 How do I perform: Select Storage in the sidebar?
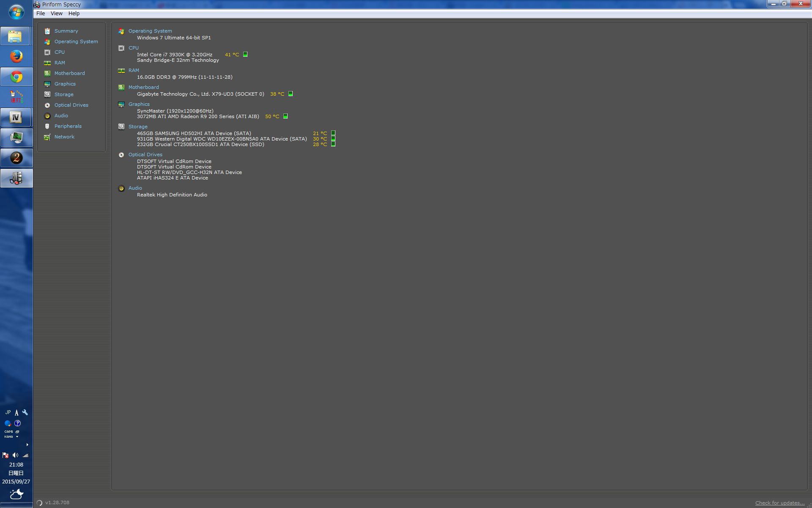[x=64, y=94]
